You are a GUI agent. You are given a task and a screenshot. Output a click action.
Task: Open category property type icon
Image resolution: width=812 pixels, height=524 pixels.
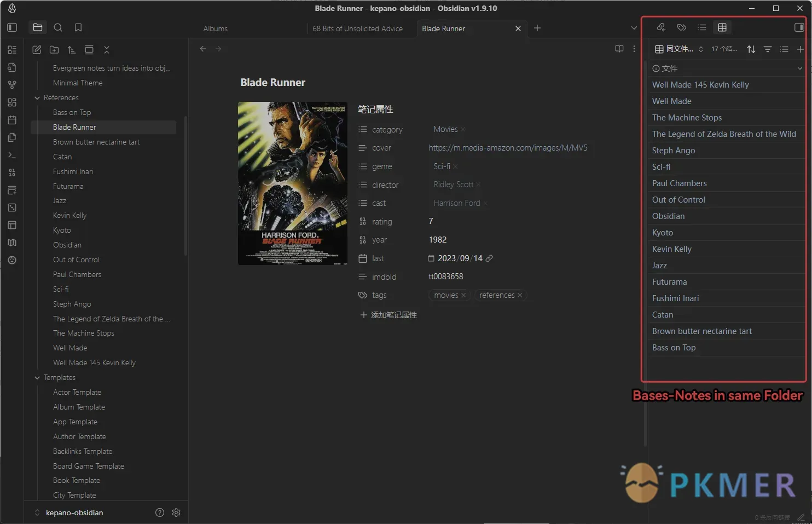(362, 130)
